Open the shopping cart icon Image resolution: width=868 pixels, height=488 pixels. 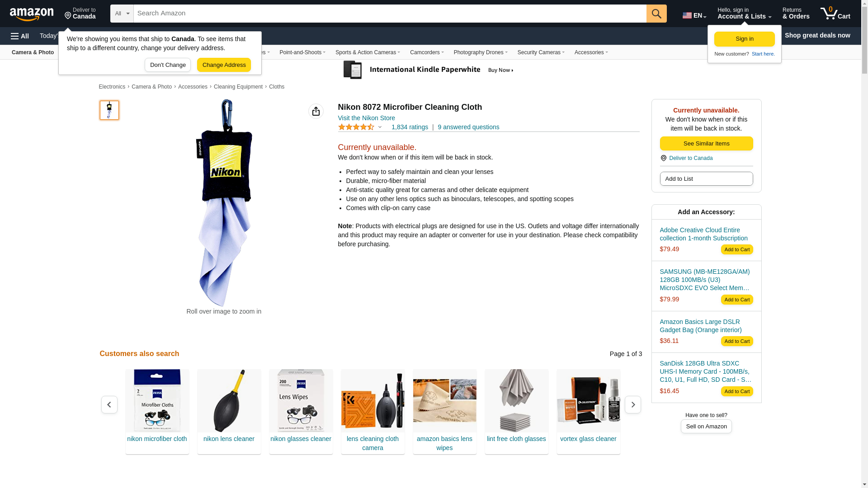[x=835, y=14]
